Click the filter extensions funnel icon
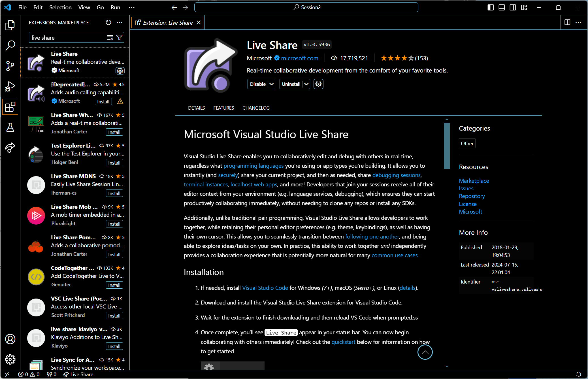This screenshot has height=379, width=588. [120, 37]
